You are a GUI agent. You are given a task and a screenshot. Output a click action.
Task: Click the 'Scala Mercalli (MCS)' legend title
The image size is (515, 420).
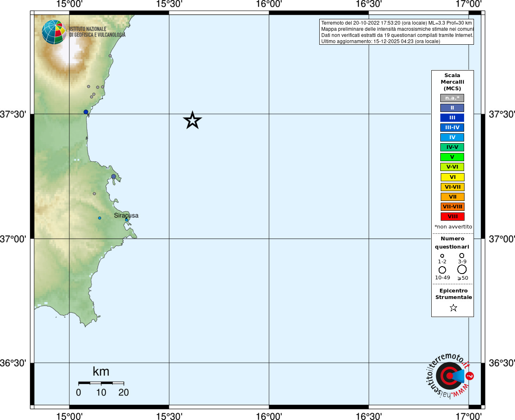(x=452, y=82)
